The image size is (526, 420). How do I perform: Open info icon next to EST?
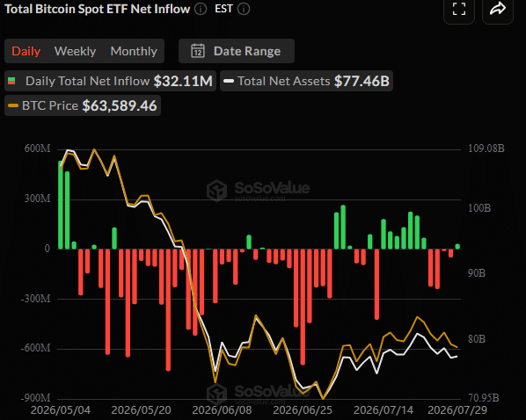pos(244,9)
